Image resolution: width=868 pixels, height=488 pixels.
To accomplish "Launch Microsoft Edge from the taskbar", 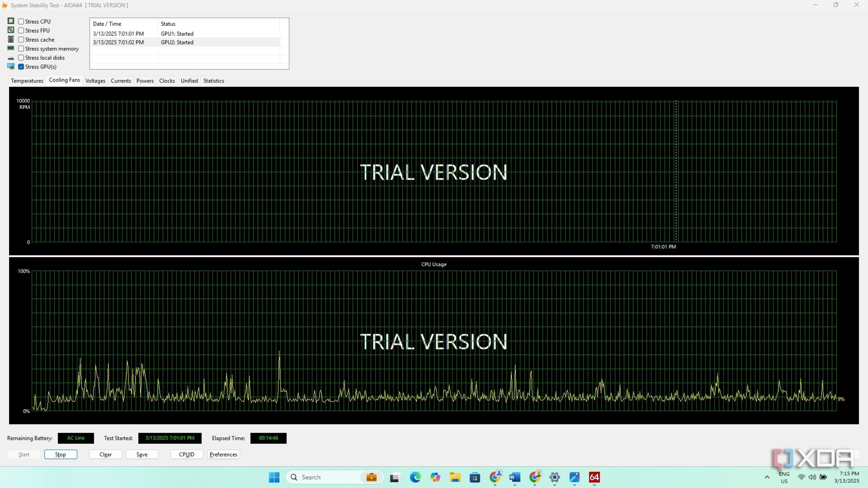I will (x=415, y=477).
